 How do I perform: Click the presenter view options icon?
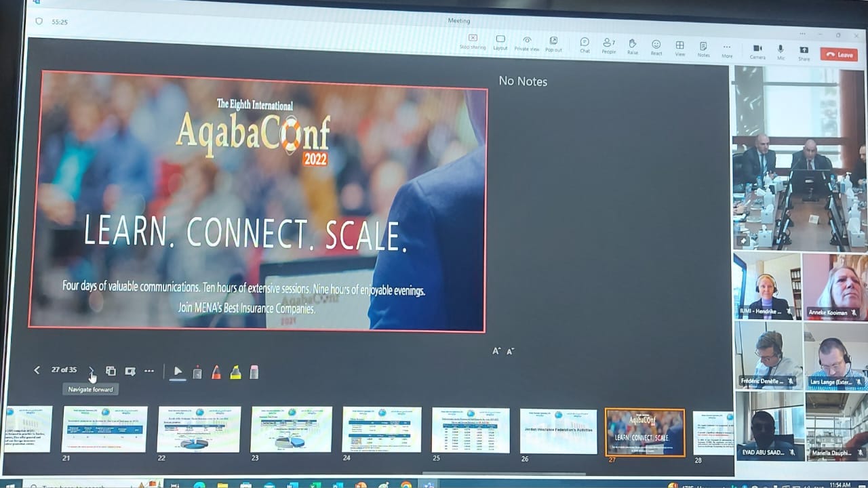point(130,371)
